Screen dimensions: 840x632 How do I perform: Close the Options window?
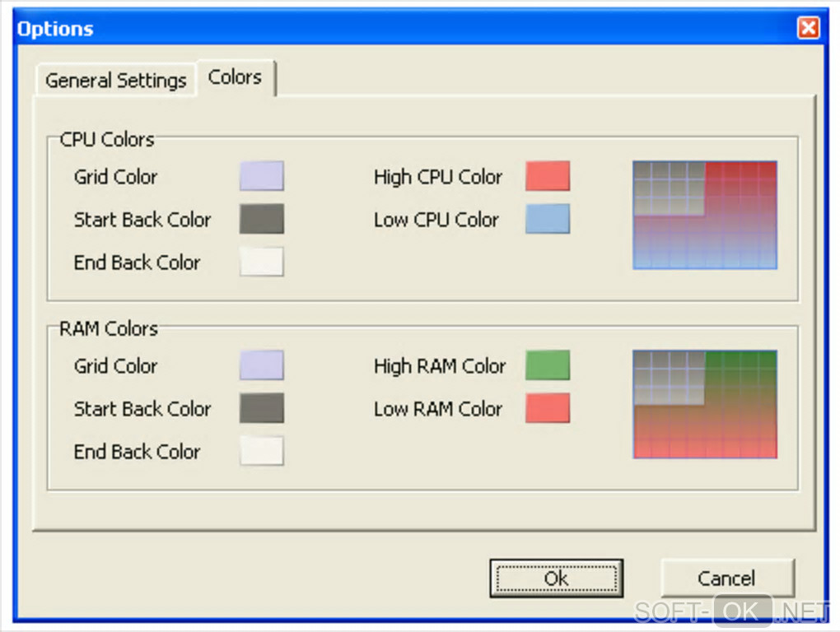pyautogui.click(x=808, y=29)
